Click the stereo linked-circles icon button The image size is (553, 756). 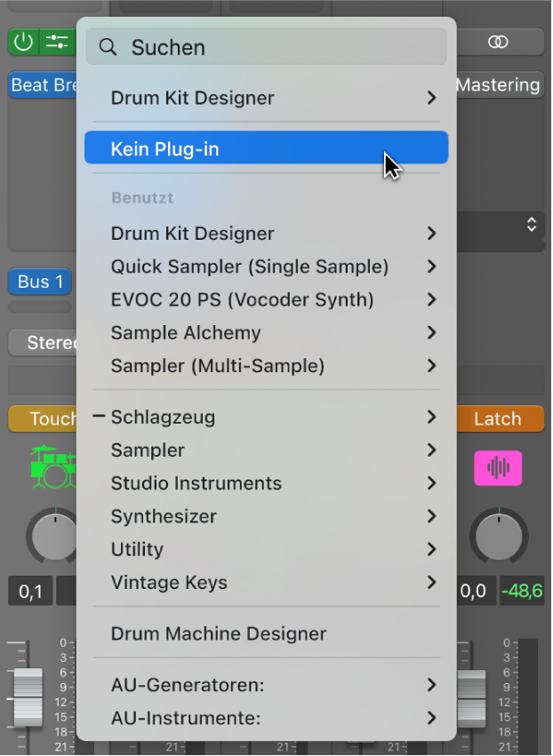click(x=499, y=42)
